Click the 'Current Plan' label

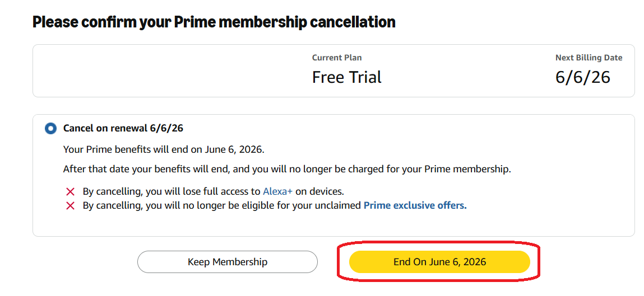[337, 58]
